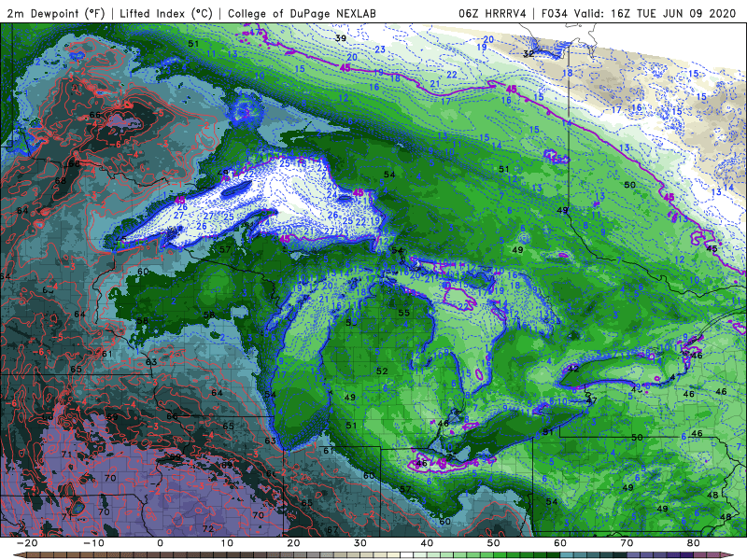747x560 pixels.
Task: Click the '50' label under the map
Action: (494, 543)
